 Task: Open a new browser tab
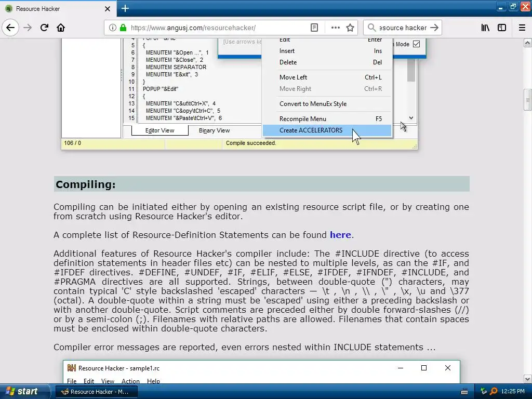click(125, 8)
